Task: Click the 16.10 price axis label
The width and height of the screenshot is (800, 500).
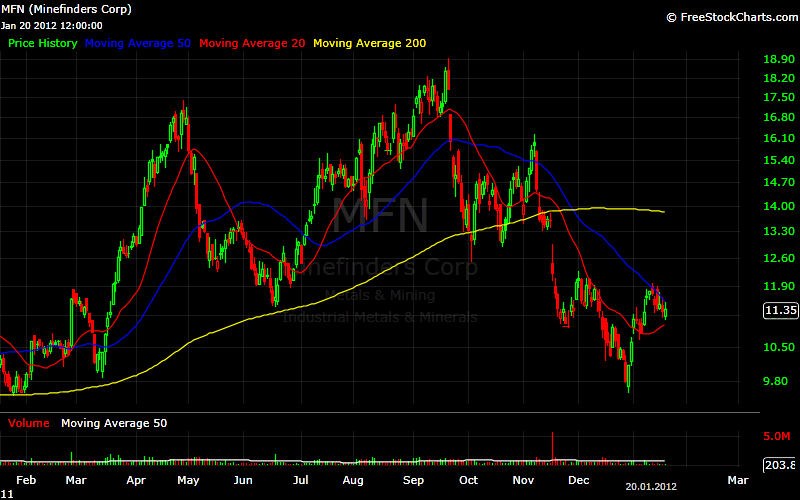Action: [x=779, y=138]
